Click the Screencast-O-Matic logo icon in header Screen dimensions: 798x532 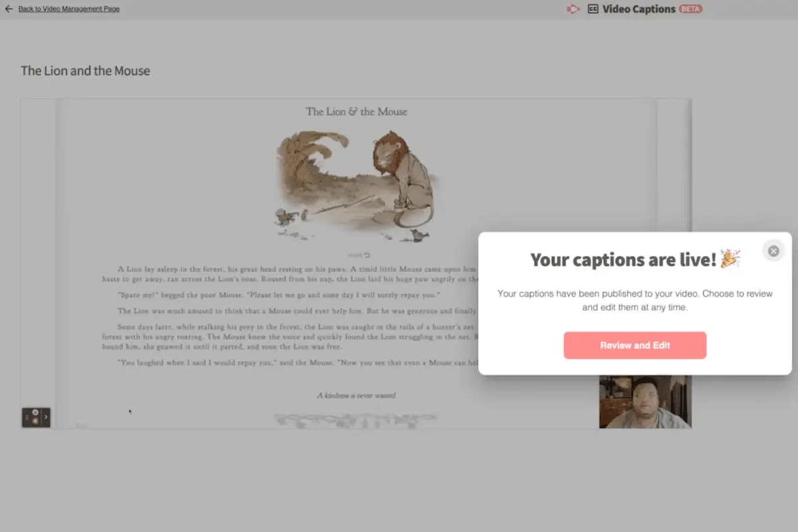pyautogui.click(x=573, y=9)
